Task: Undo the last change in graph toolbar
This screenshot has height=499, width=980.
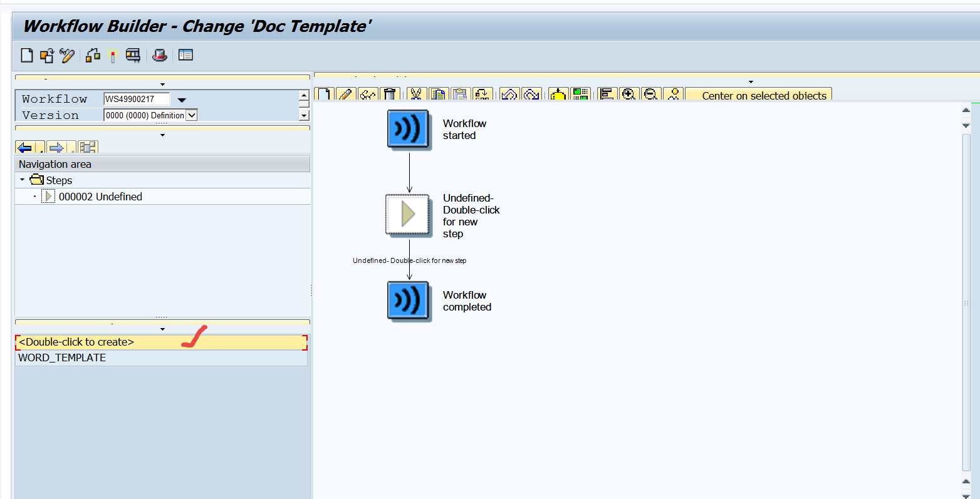Action: (509, 95)
